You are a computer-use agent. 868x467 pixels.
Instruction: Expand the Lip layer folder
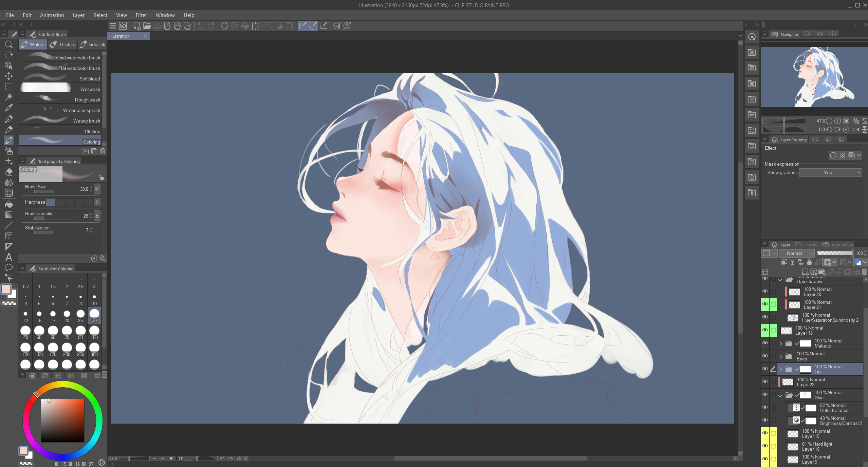click(x=781, y=369)
